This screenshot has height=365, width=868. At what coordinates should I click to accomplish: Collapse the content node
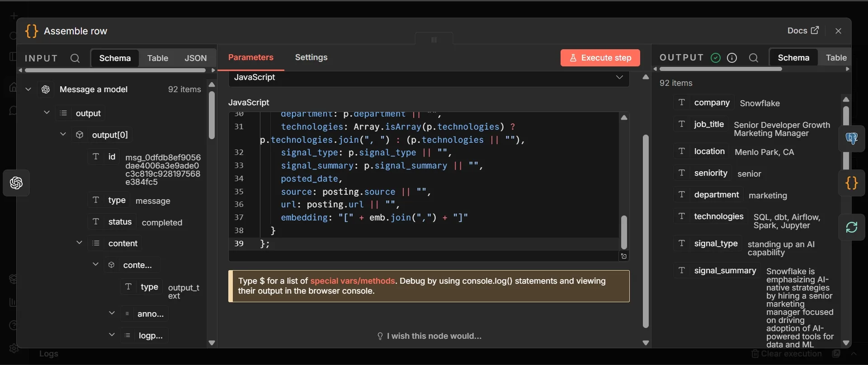79,243
